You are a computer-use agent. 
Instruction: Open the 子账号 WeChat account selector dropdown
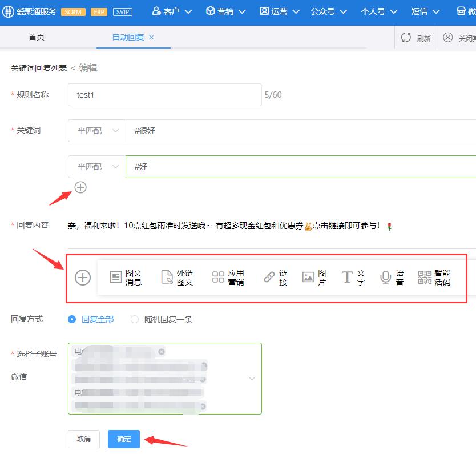pos(252,378)
